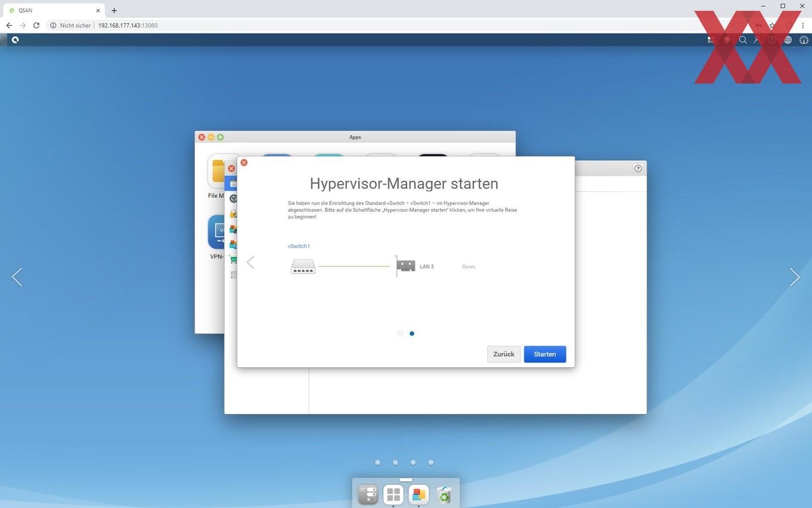This screenshot has width=812, height=508.
Task: Open dashboard gauge icon in top bar
Action: pyautogui.click(x=804, y=40)
